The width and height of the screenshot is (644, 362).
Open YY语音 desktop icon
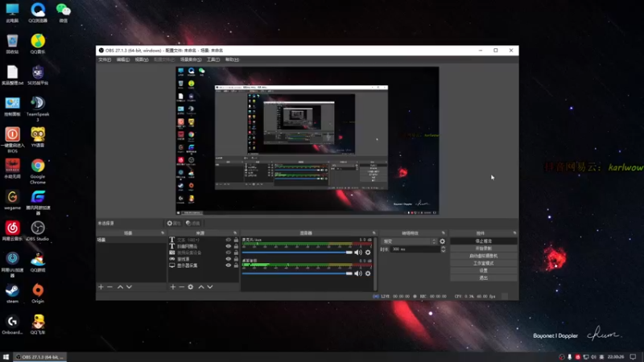(38, 138)
